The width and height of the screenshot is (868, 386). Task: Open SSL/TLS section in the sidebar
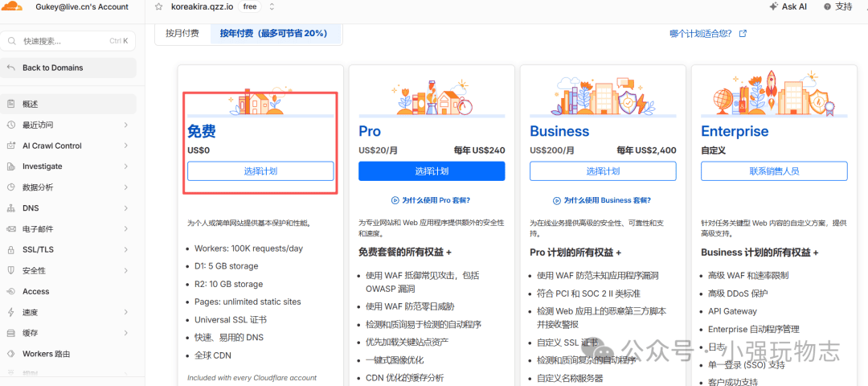(68, 250)
